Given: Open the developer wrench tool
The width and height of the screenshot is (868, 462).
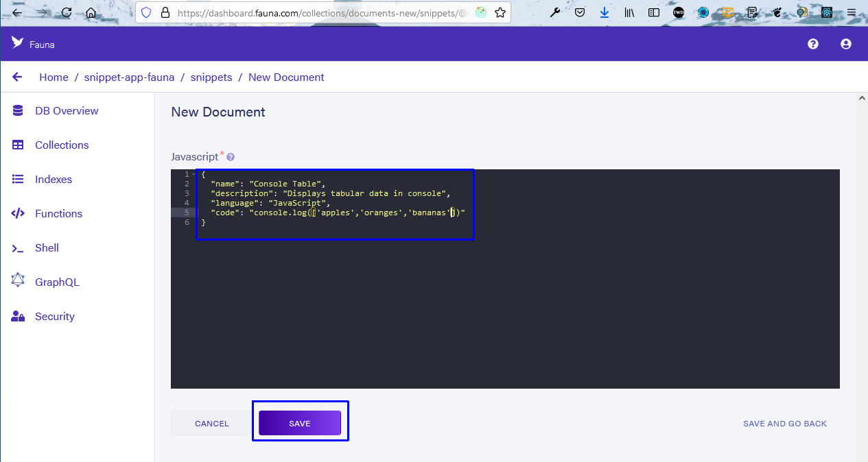Looking at the screenshot, I should click(555, 12).
